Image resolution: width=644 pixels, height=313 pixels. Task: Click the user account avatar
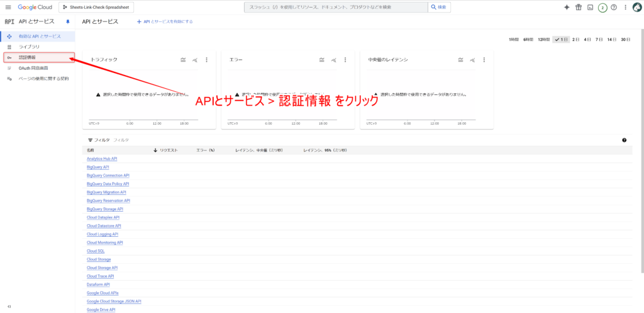click(x=636, y=7)
